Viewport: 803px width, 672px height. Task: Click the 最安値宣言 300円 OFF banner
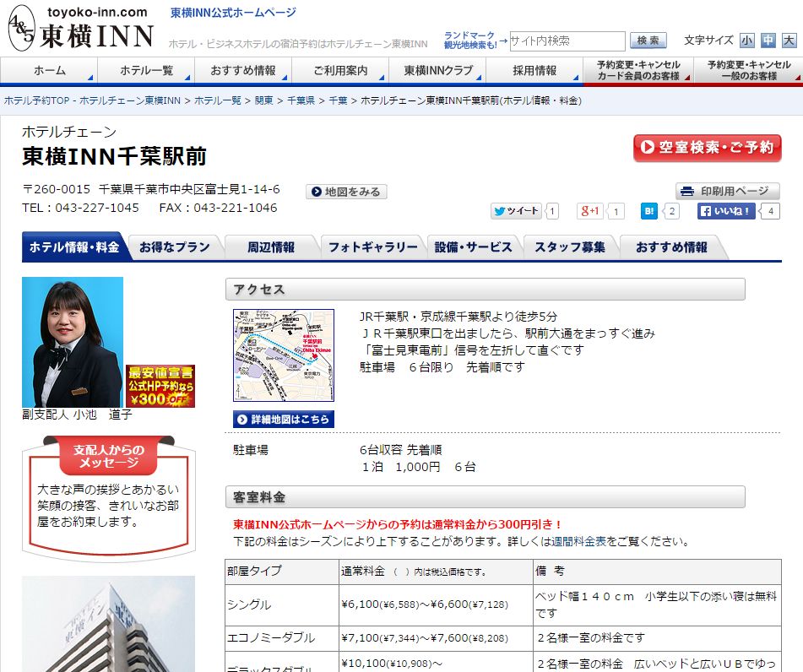tap(160, 386)
